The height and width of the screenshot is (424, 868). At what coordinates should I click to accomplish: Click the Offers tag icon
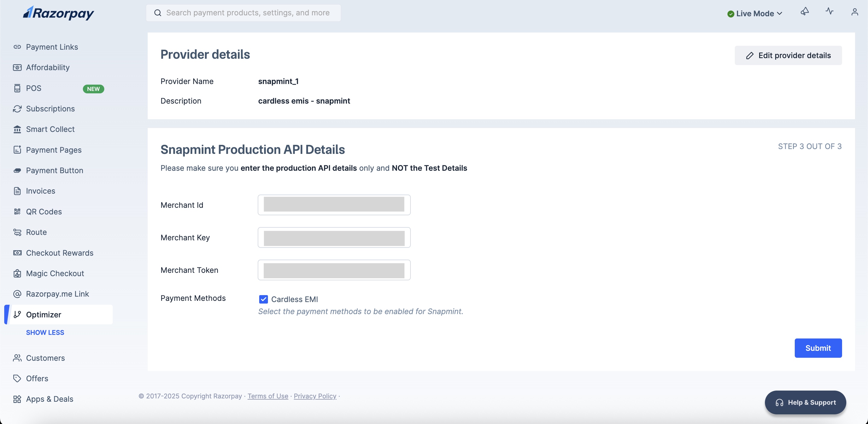(x=17, y=379)
